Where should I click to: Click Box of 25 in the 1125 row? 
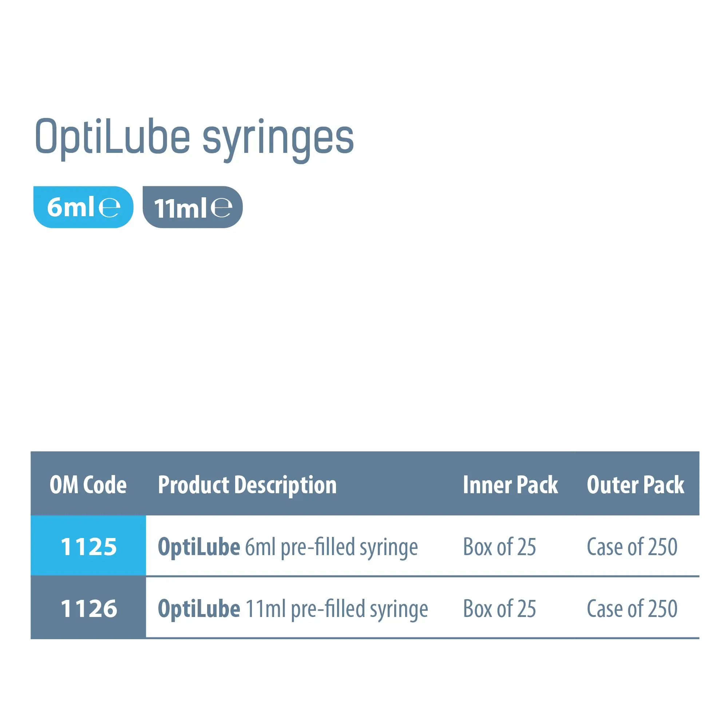[x=499, y=547]
